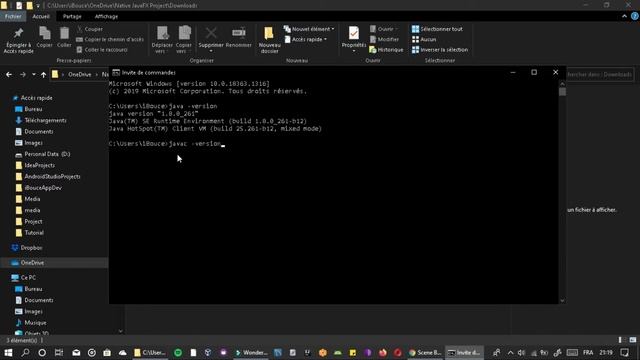The width and height of the screenshot is (640, 360).
Task: Pin selection with Épingler à Accès rapide
Action: point(18,40)
